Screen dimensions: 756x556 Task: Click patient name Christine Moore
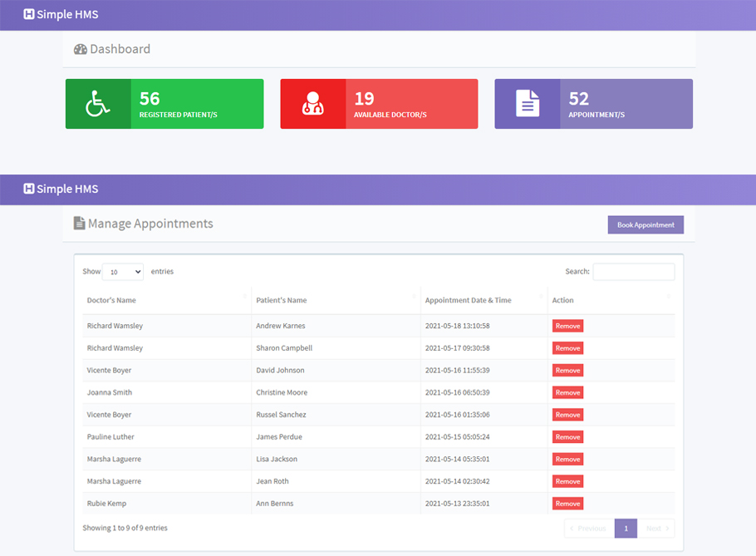(282, 392)
